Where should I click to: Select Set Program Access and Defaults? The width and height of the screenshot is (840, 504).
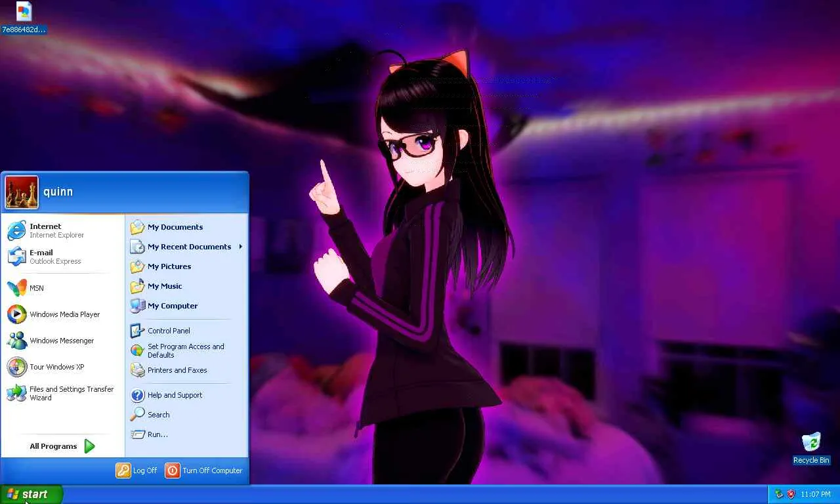(186, 350)
